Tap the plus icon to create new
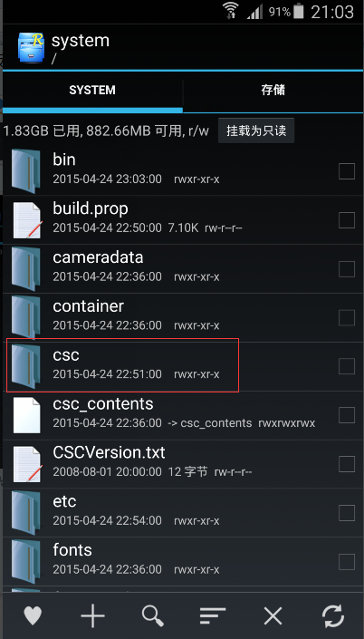Image resolution: width=364 pixels, height=639 pixels. click(93, 615)
